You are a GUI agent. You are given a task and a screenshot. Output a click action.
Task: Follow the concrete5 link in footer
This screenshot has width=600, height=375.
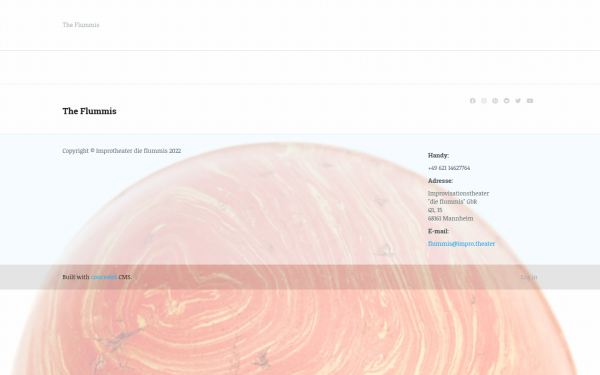click(x=104, y=277)
